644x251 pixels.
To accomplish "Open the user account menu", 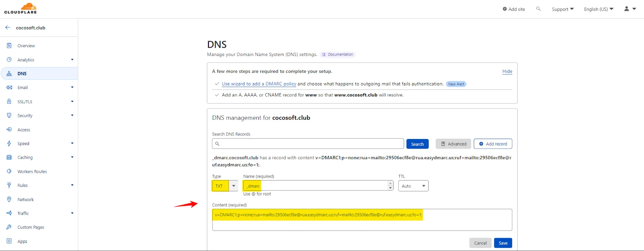I will pos(630,9).
